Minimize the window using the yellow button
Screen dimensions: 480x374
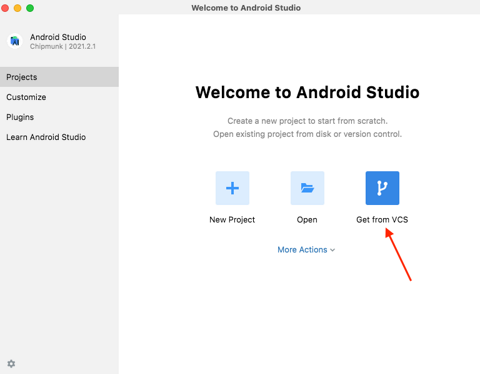pos(17,8)
